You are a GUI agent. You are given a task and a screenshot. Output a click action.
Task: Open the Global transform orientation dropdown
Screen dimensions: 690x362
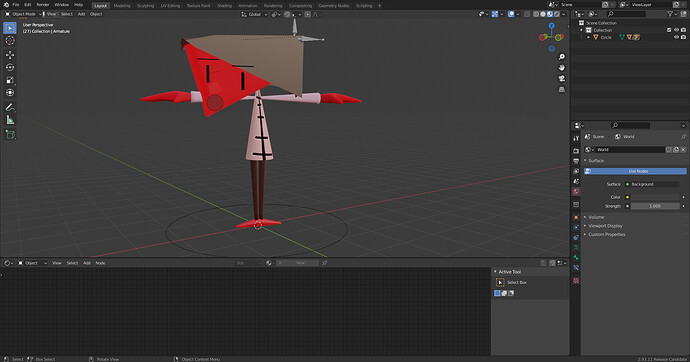255,15
